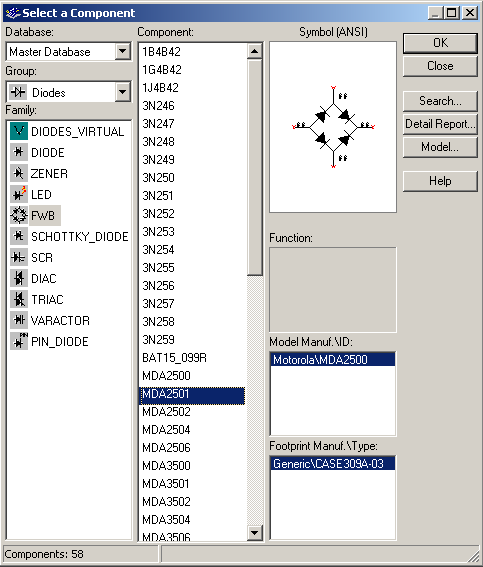Select the SCR family icon
The width and height of the screenshot is (483, 567).
tap(19, 257)
